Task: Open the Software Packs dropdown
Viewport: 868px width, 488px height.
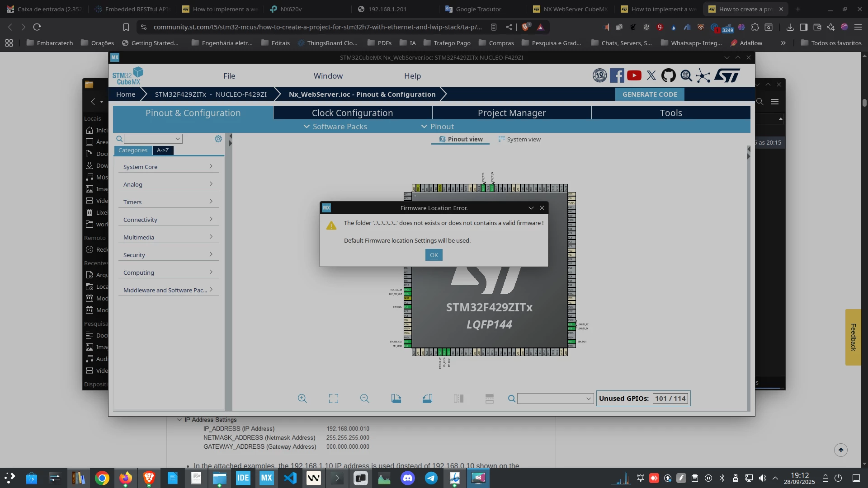Action: point(335,127)
